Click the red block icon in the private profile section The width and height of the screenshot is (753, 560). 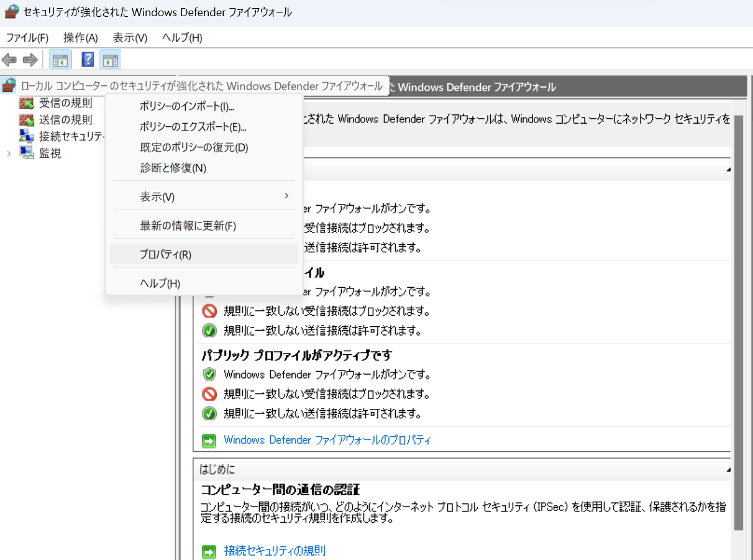(209, 311)
